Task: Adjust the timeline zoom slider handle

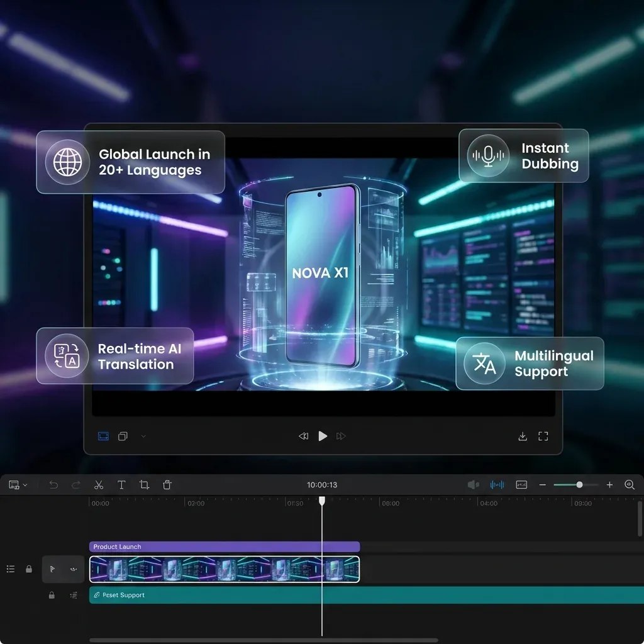Action: coord(579,485)
